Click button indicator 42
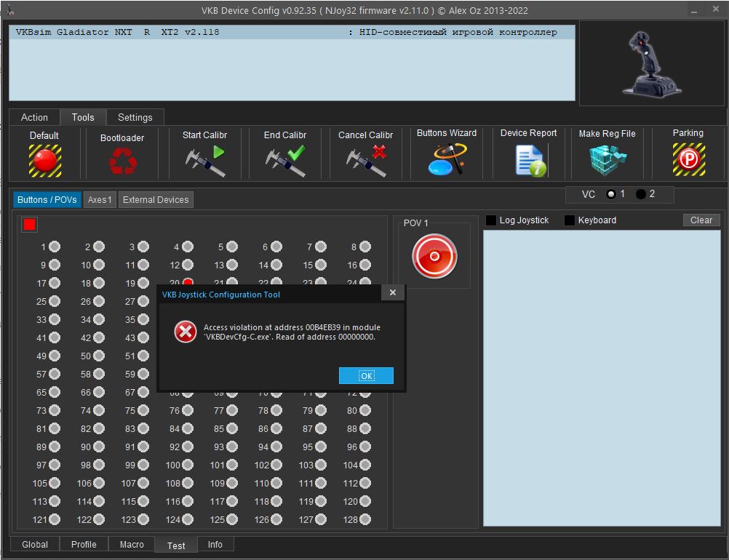The image size is (729, 560). pyautogui.click(x=99, y=338)
